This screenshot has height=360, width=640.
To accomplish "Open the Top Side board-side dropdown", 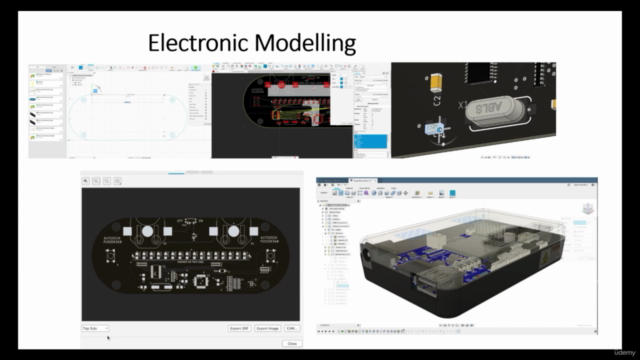I will click(95, 328).
